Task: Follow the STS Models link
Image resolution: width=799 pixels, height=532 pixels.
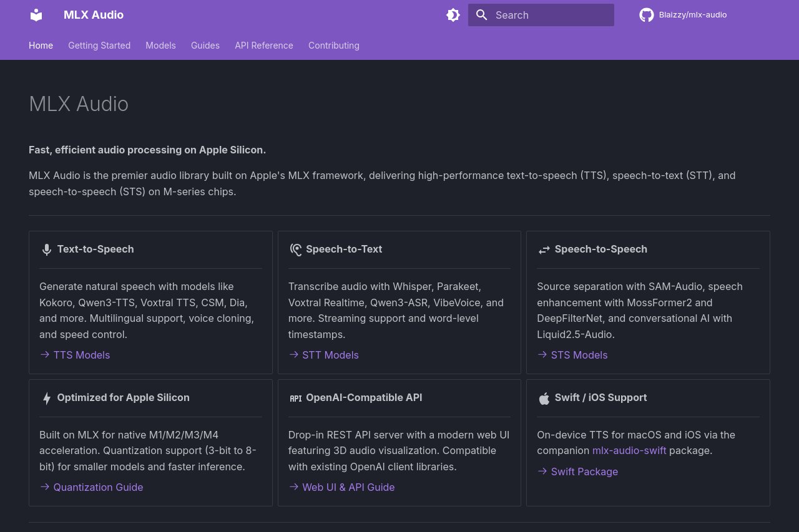Action: click(x=572, y=355)
